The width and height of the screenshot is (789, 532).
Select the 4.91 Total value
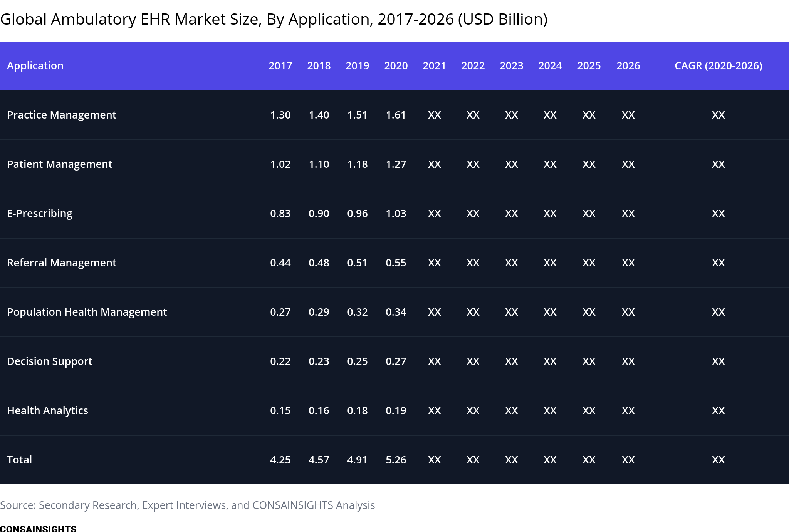click(358, 460)
